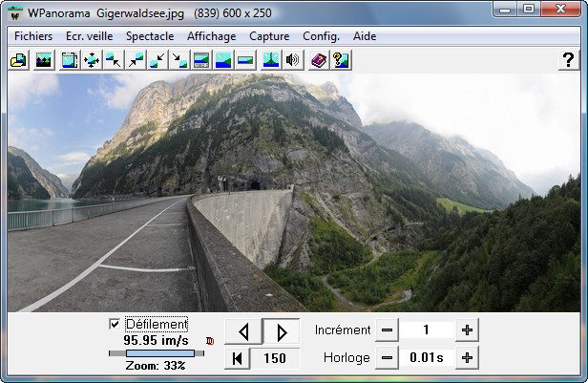This screenshot has height=383, width=588.
Task: Click the small red icon beside im/s
Action: tap(210, 341)
